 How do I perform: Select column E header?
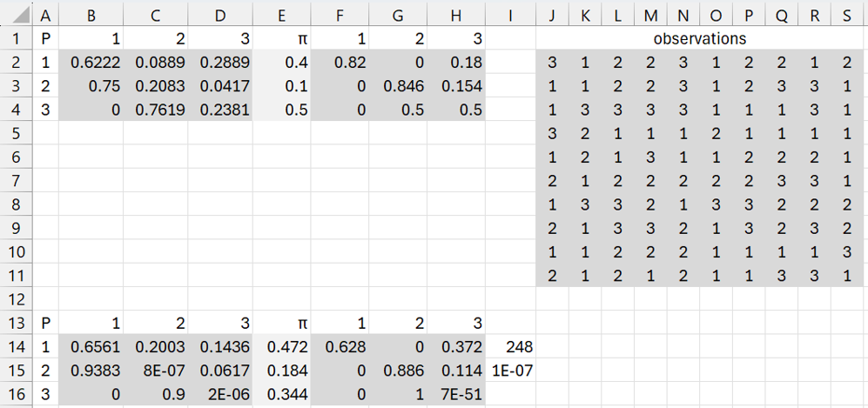tap(282, 16)
